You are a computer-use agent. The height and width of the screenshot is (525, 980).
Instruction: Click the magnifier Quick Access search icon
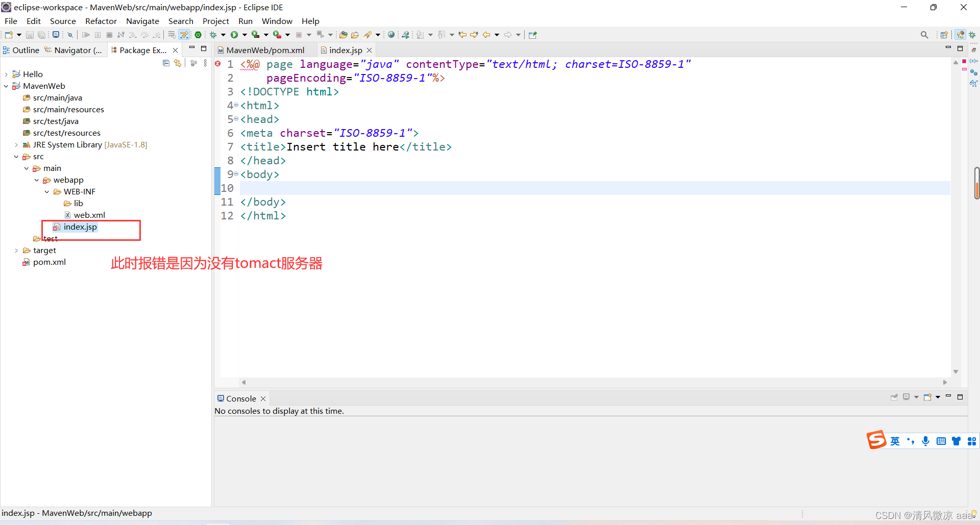tap(924, 35)
